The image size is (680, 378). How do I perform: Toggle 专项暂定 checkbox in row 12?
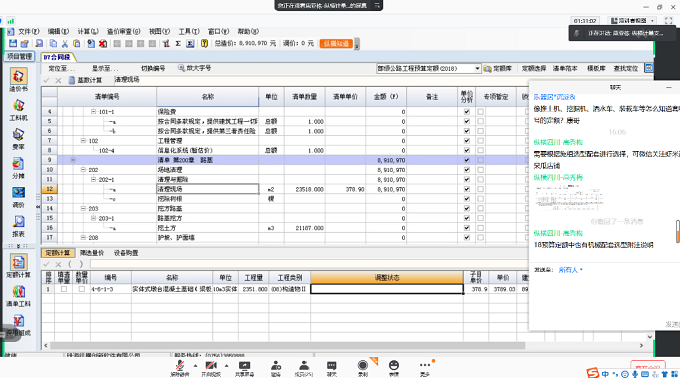[480, 189]
